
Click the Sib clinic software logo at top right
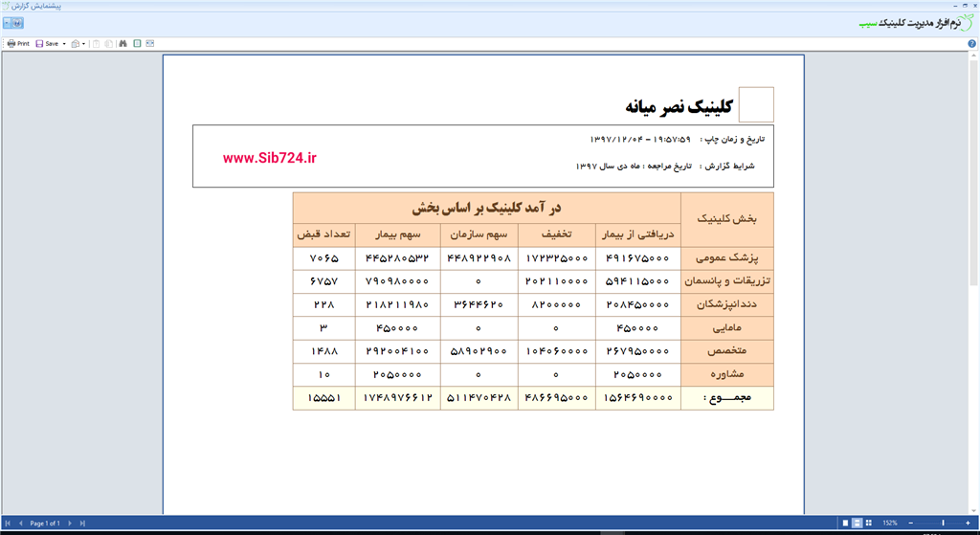pos(915,23)
